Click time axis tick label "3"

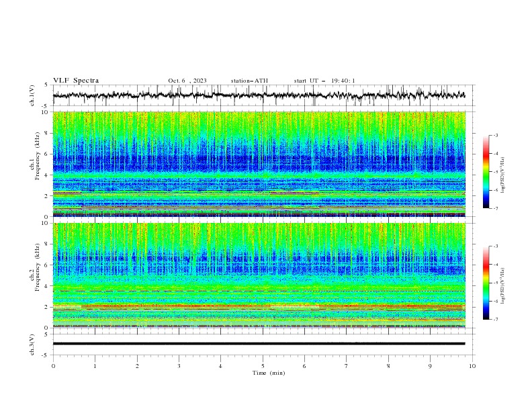point(179,366)
